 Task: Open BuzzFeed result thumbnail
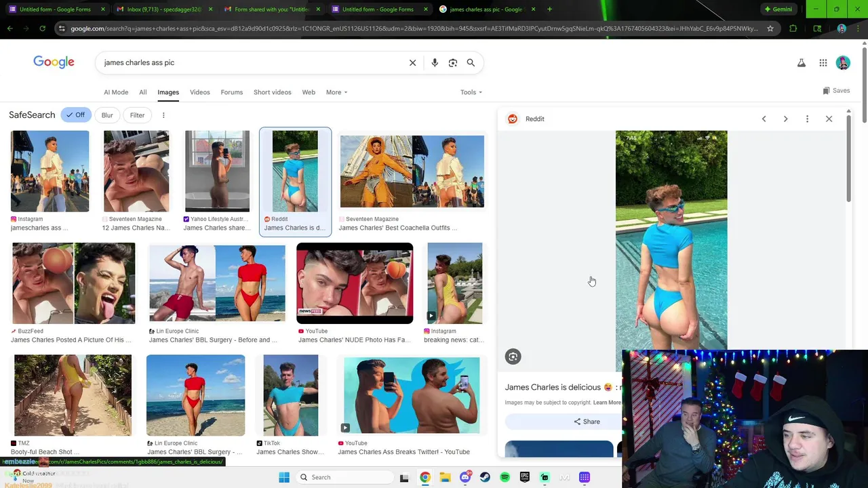coord(73,283)
